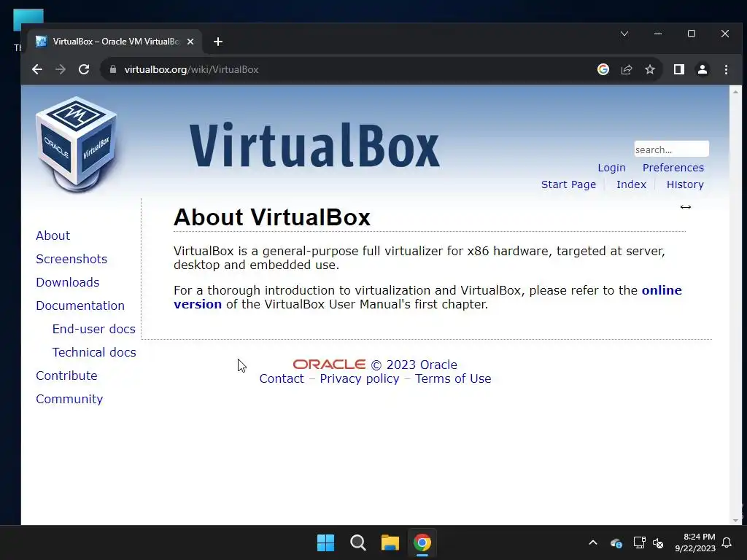
Task: Open the Login link
Action: (611, 168)
